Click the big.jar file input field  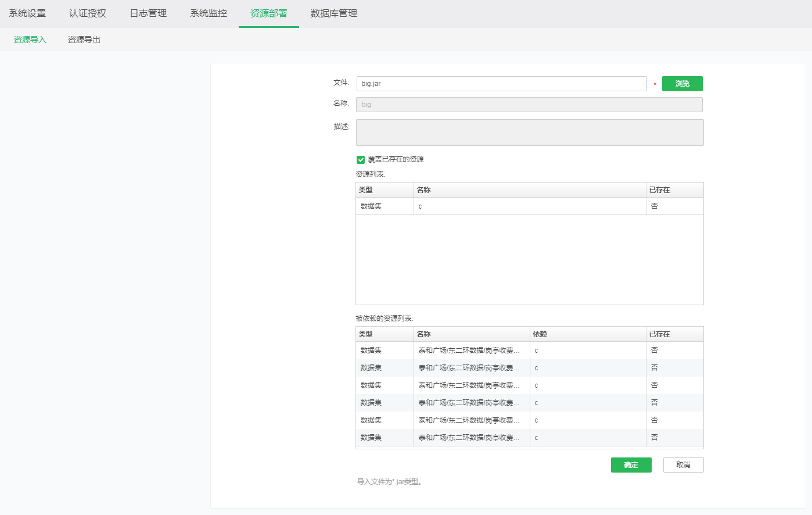pyautogui.click(x=501, y=84)
